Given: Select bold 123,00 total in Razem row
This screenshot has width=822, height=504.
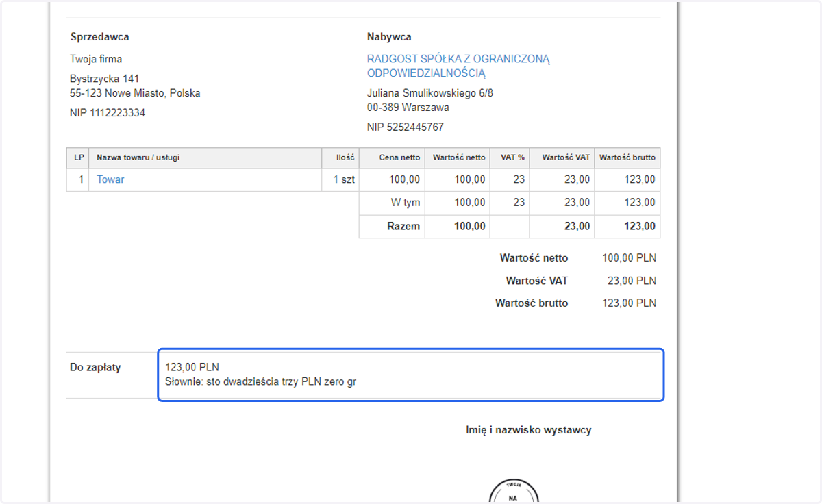Looking at the screenshot, I should (639, 226).
